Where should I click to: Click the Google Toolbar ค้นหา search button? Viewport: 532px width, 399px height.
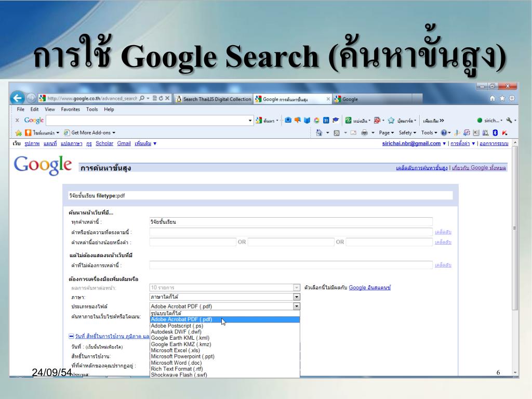point(267,121)
